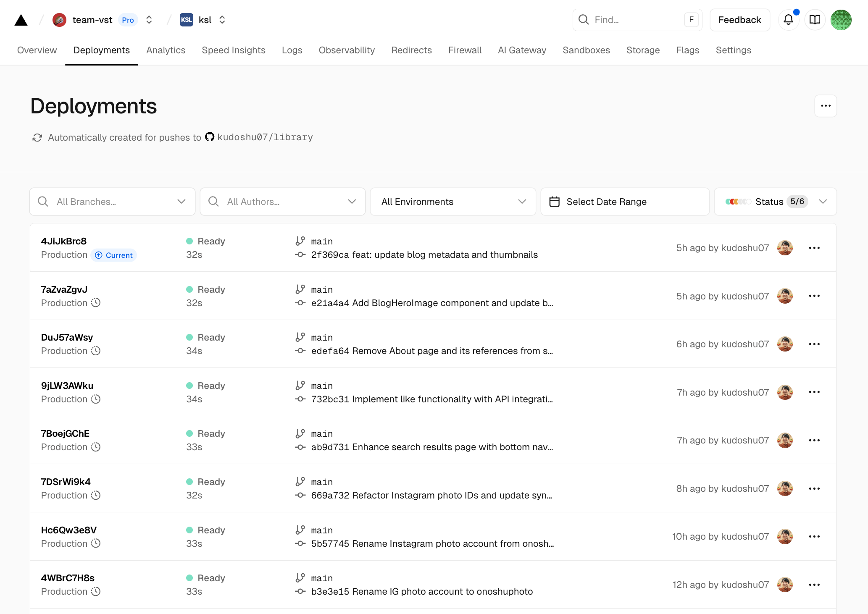Expand the ksl project switcher
The width and height of the screenshot is (868, 614).
point(222,20)
